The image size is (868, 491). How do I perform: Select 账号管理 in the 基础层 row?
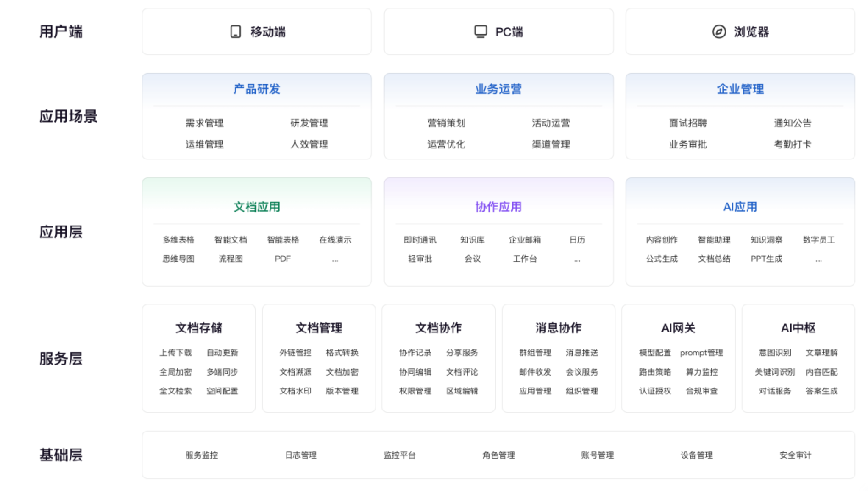pyautogui.click(x=598, y=455)
